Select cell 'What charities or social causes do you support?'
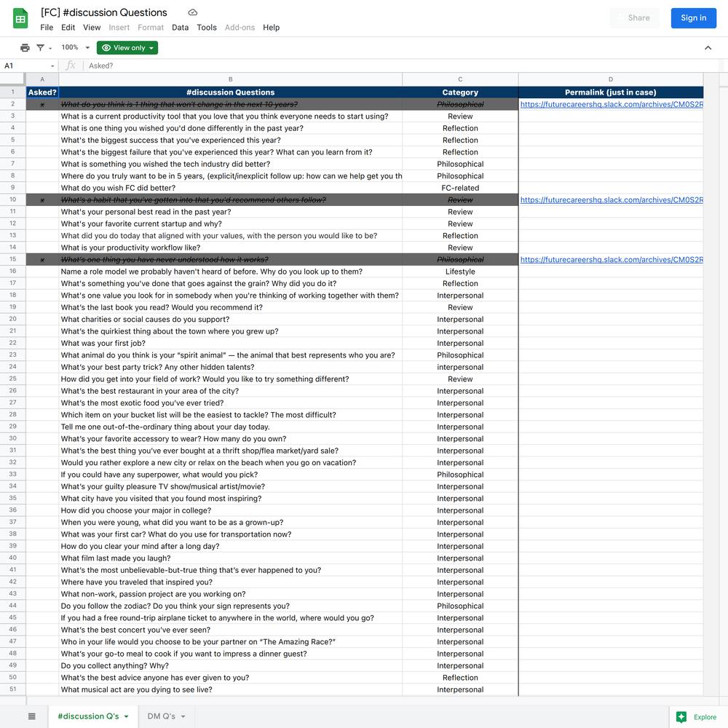The height and width of the screenshot is (728, 728). tap(230, 320)
